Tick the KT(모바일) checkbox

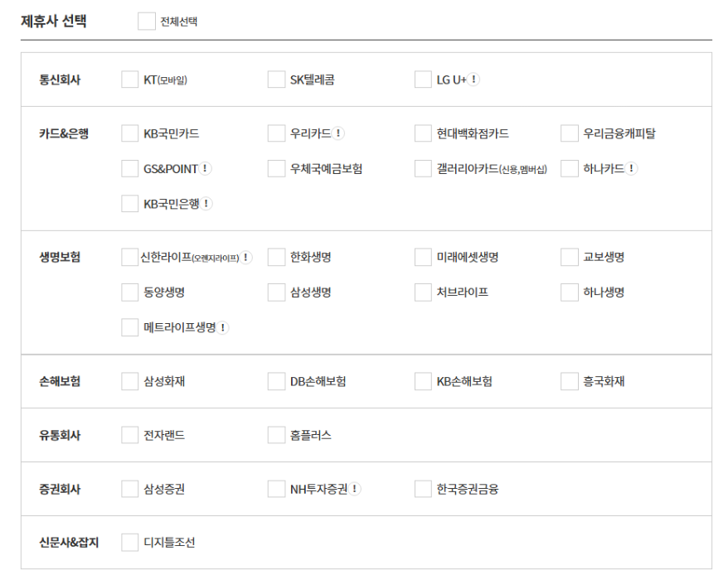(x=129, y=80)
